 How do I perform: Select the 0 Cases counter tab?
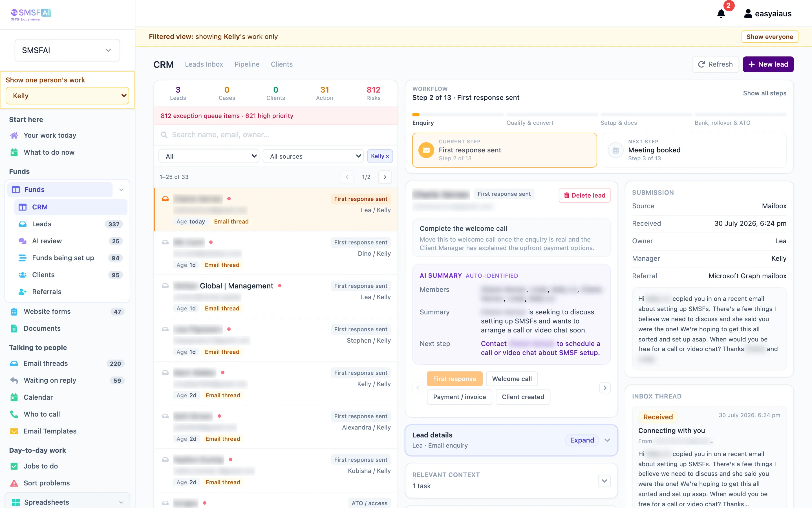click(227, 93)
